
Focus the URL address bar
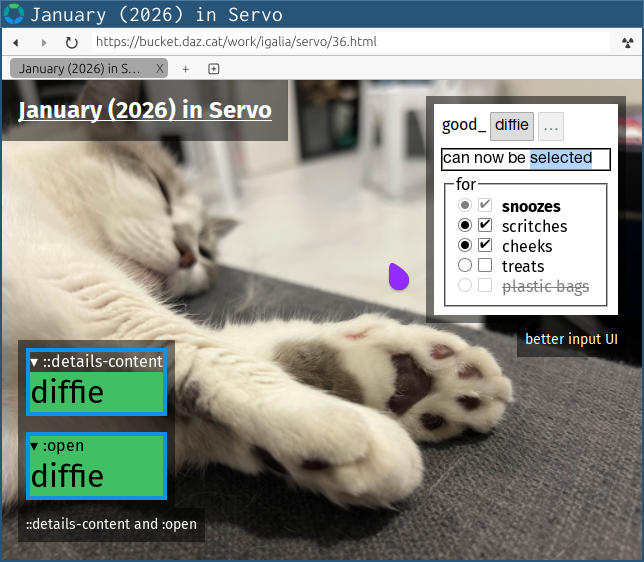[350, 43]
